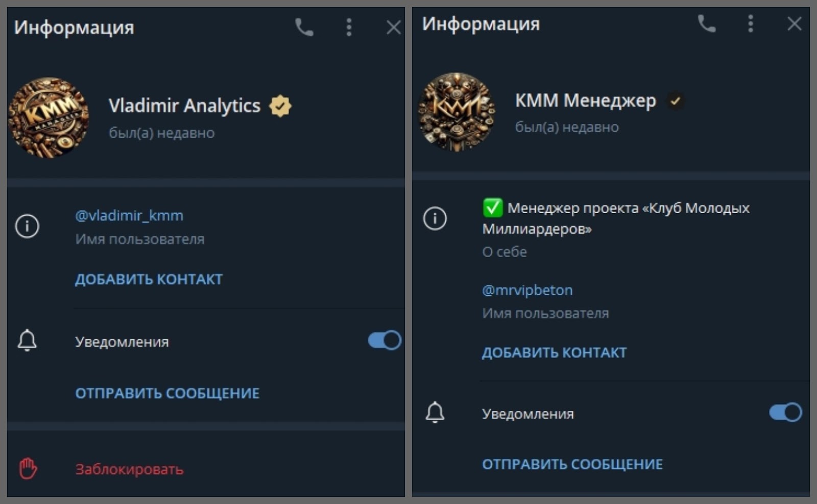Toggle notifications off for КММ Менеджер
This screenshot has width=817, height=504.
tap(785, 412)
